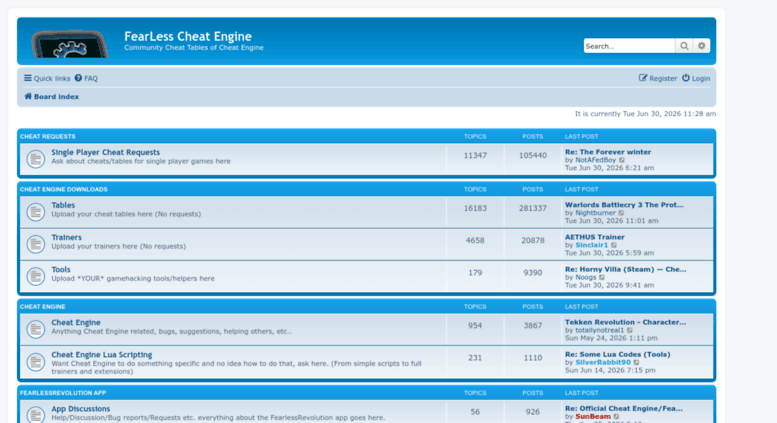
Task: Click the Trainers forum icon
Action: (36, 244)
